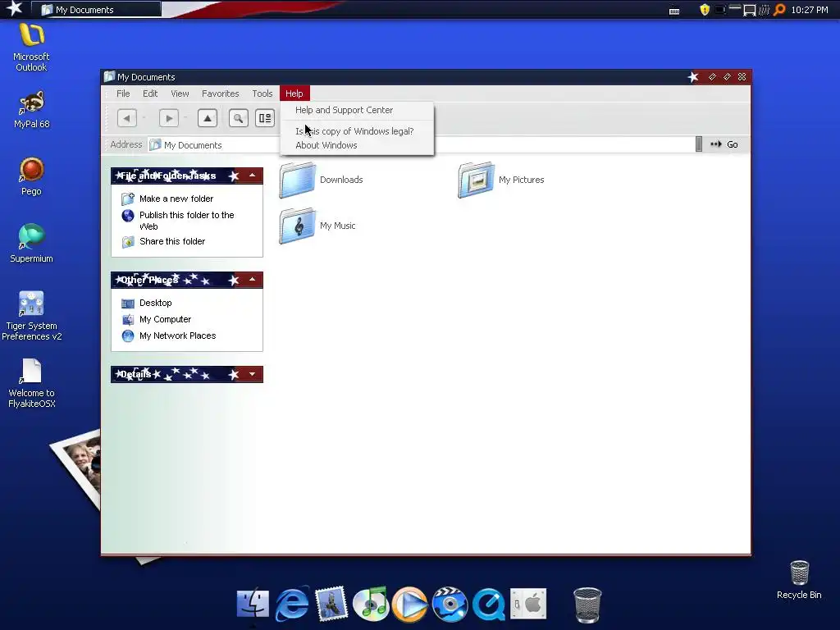Open the Address bar dropdown handle
Image resolution: width=840 pixels, height=630 pixels.
tap(699, 144)
